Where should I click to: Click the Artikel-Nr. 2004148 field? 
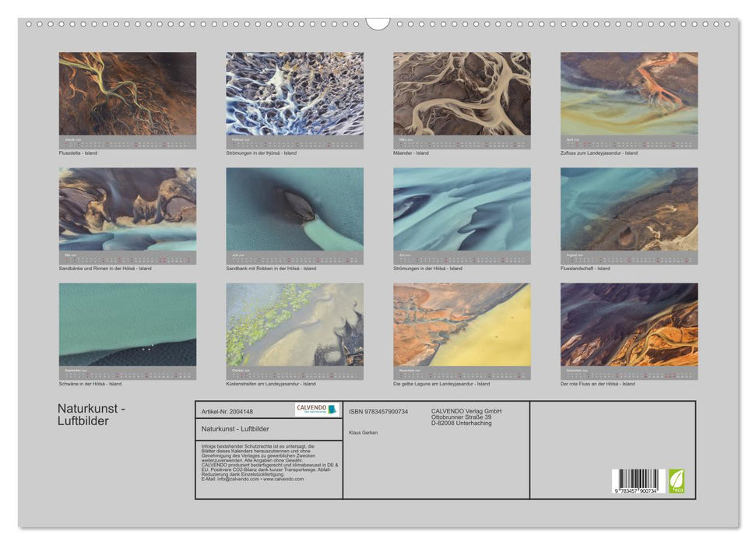point(227,411)
